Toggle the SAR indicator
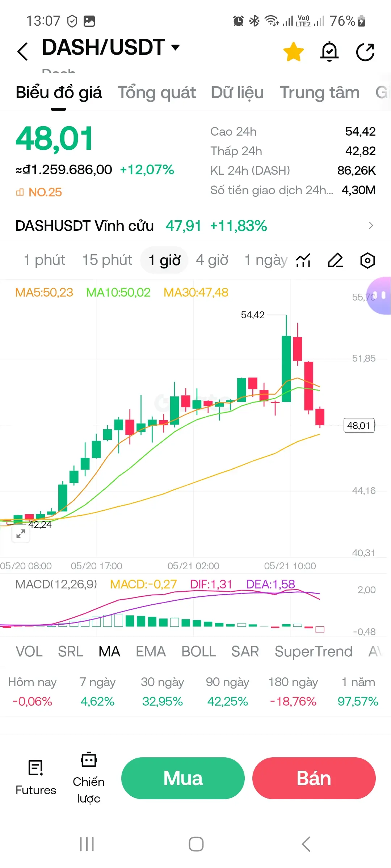The image size is (391, 868). 245,652
